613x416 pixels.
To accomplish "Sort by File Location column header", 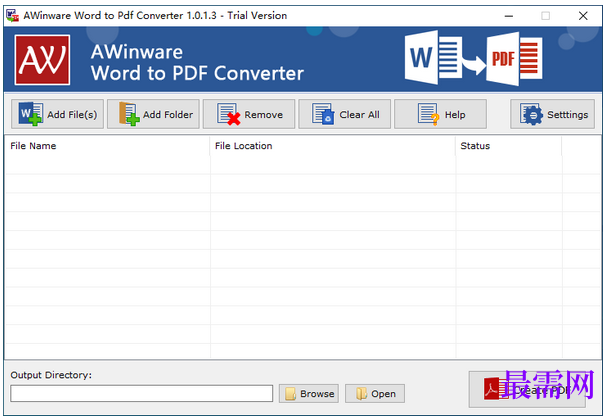I will click(333, 146).
